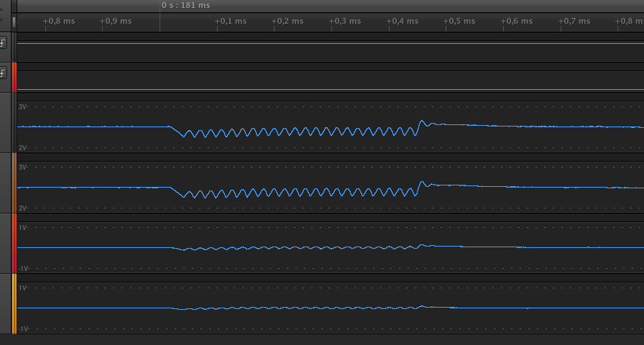Click the 3V label of the first analog channel
The image size is (644, 345).
[23, 107]
